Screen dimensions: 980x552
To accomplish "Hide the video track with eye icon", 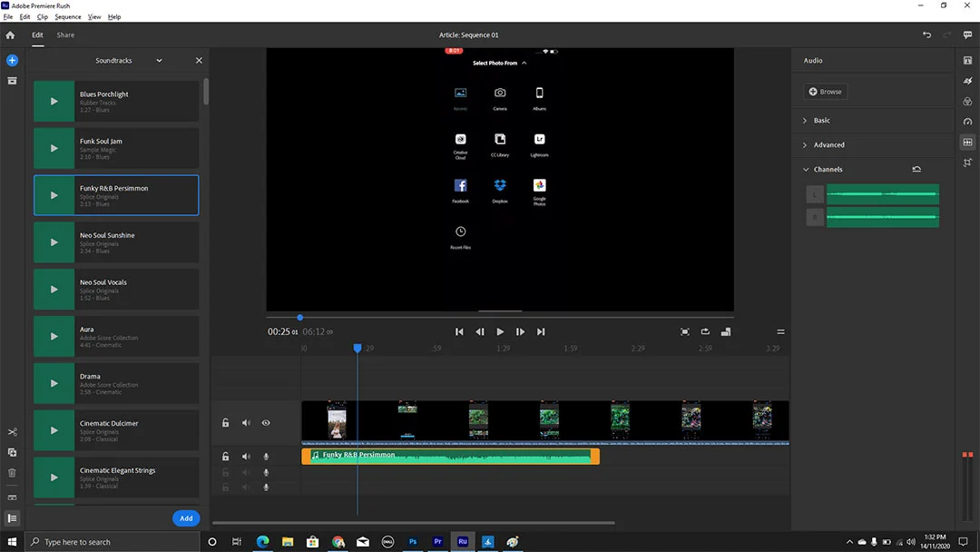I will 266,423.
